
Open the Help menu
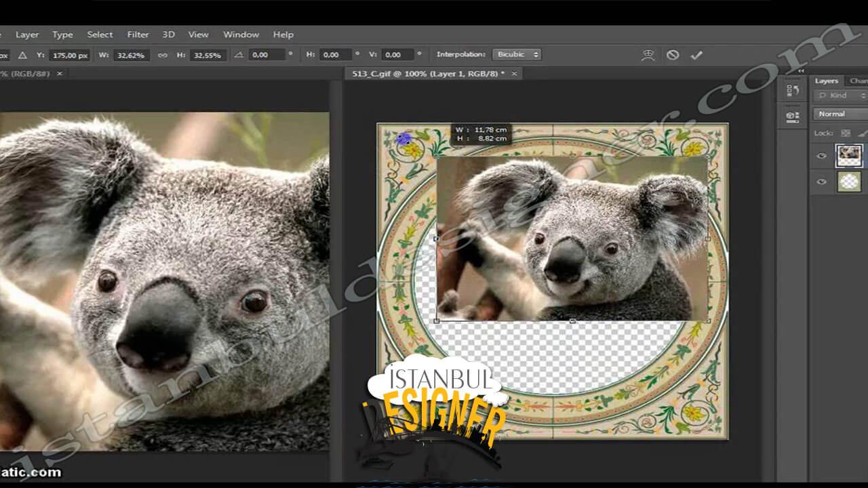coord(283,35)
